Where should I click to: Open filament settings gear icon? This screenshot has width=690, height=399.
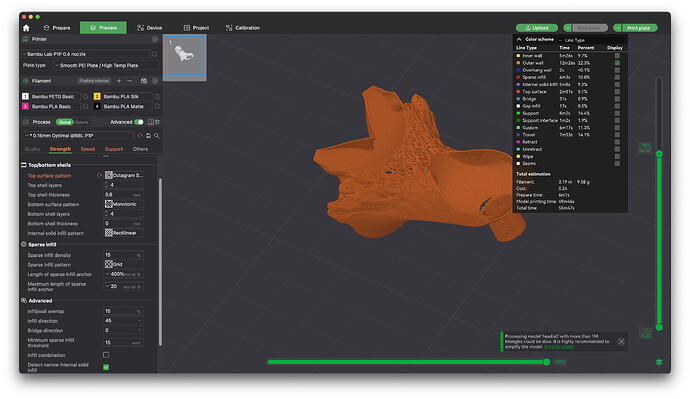click(x=155, y=81)
